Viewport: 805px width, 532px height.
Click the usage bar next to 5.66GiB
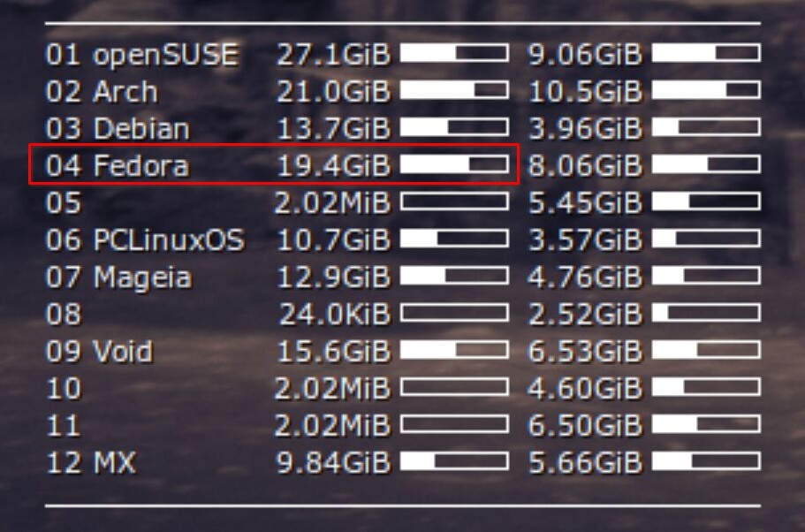pyautogui.click(x=706, y=461)
